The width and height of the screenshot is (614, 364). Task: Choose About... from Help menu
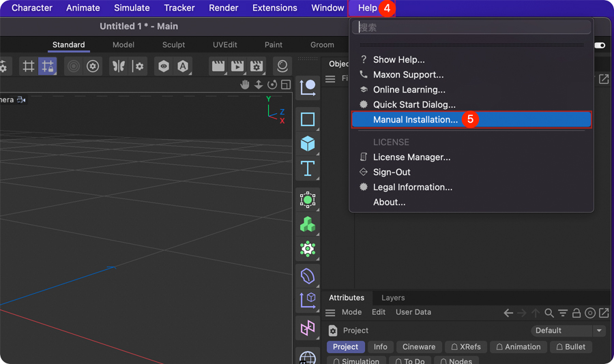tap(471, 202)
